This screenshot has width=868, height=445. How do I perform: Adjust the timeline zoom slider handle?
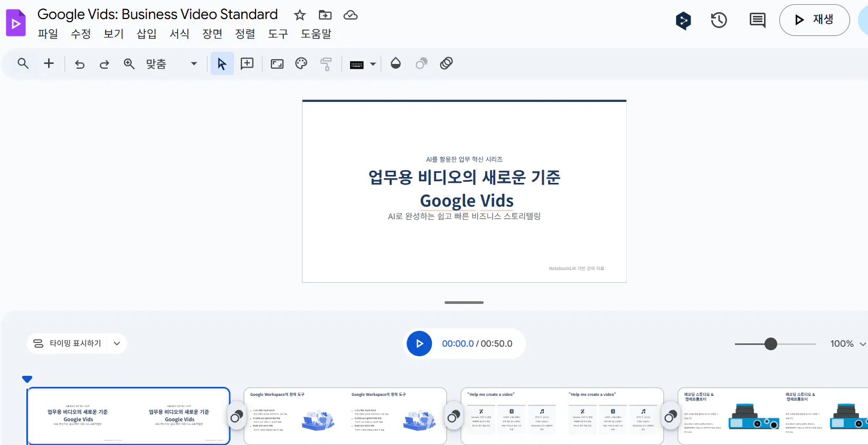coord(771,344)
